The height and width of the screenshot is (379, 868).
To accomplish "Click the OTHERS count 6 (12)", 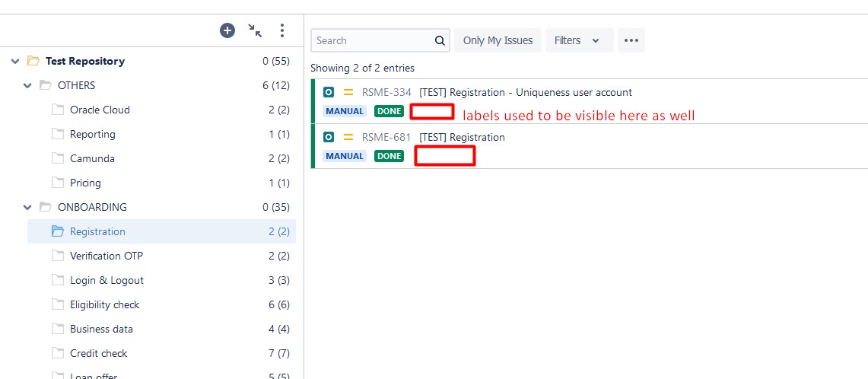I will 276,85.
